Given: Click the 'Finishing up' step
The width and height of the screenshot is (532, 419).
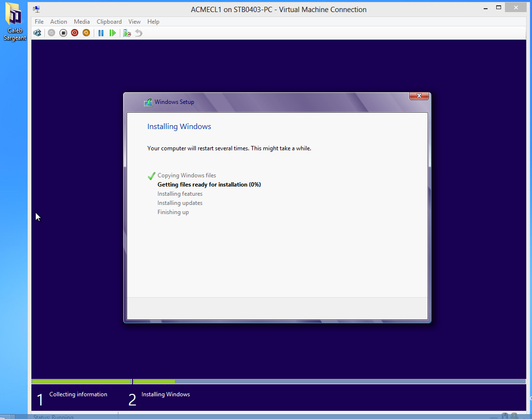Looking at the screenshot, I should tap(173, 212).
